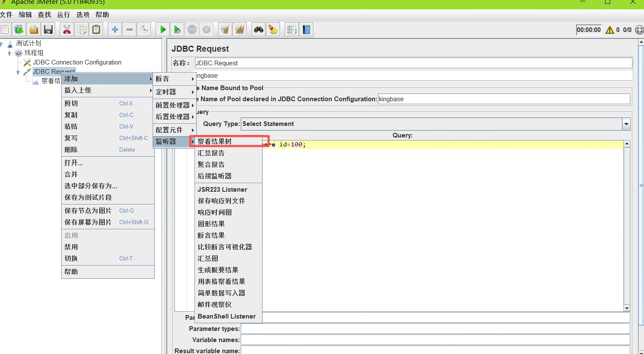Click the Shutdown toolbar icon

click(207, 29)
